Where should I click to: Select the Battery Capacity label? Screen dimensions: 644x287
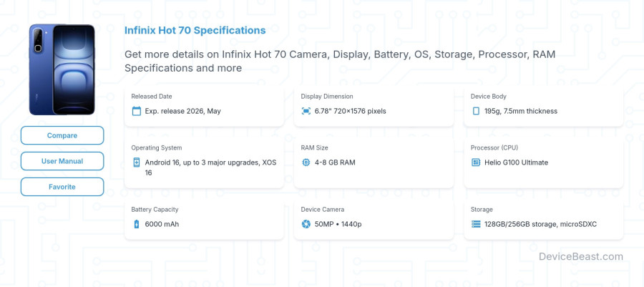(x=153, y=210)
